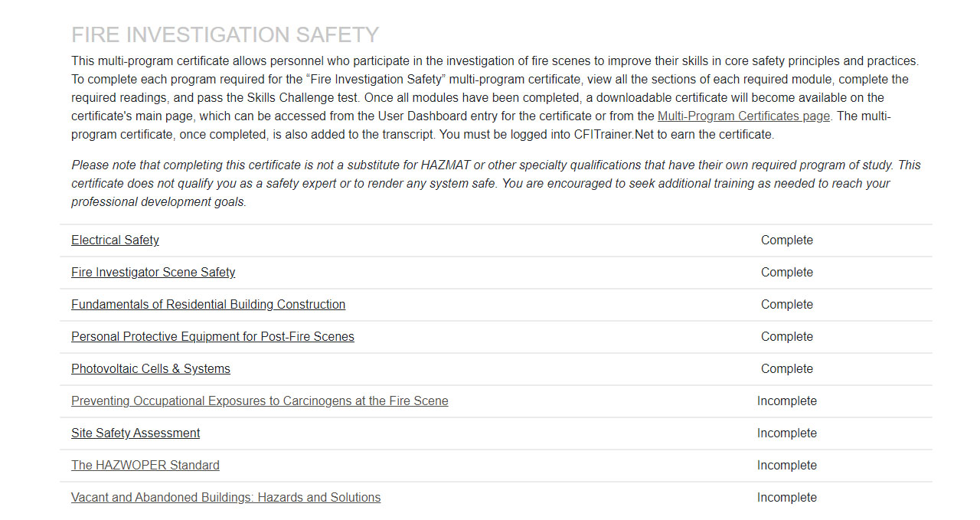
Task: Click Complete status for Electrical Safety
Action: pos(787,240)
